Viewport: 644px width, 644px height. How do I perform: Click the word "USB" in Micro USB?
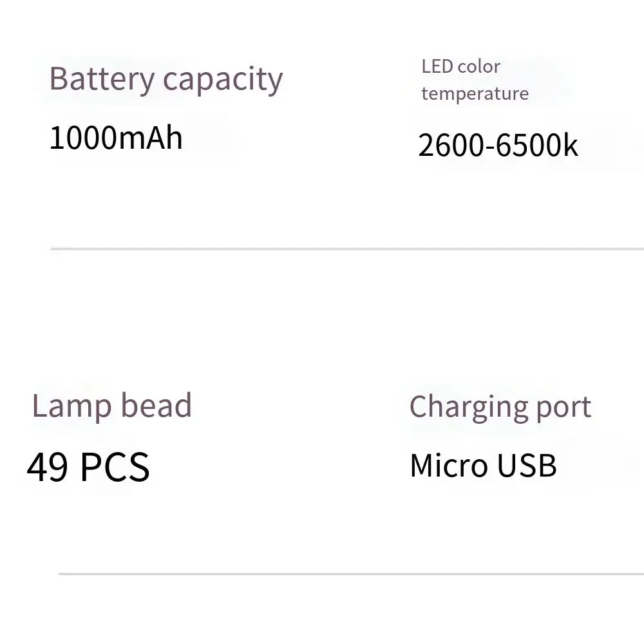527,466
